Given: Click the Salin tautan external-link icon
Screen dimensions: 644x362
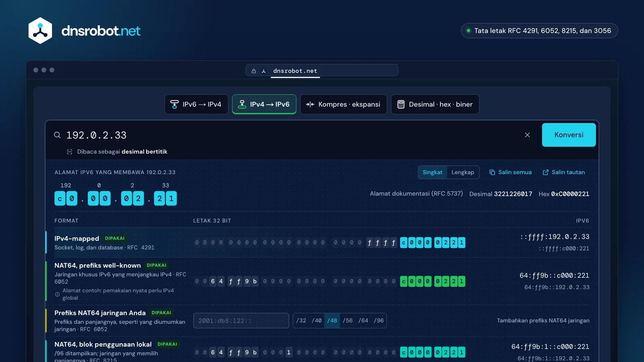Looking at the screenshot, I should point(546,172).
